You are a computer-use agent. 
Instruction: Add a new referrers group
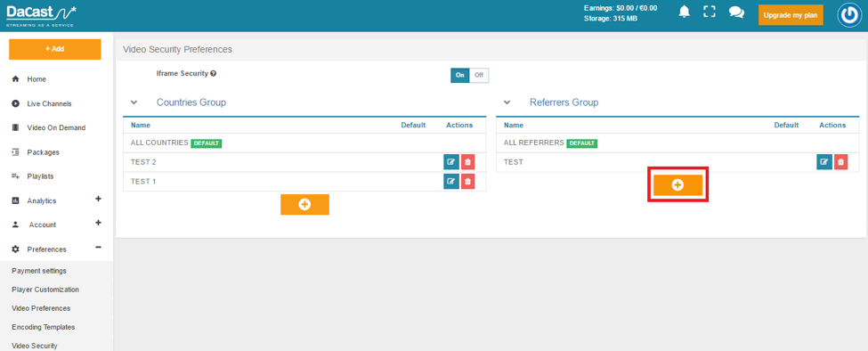[677, 185]
